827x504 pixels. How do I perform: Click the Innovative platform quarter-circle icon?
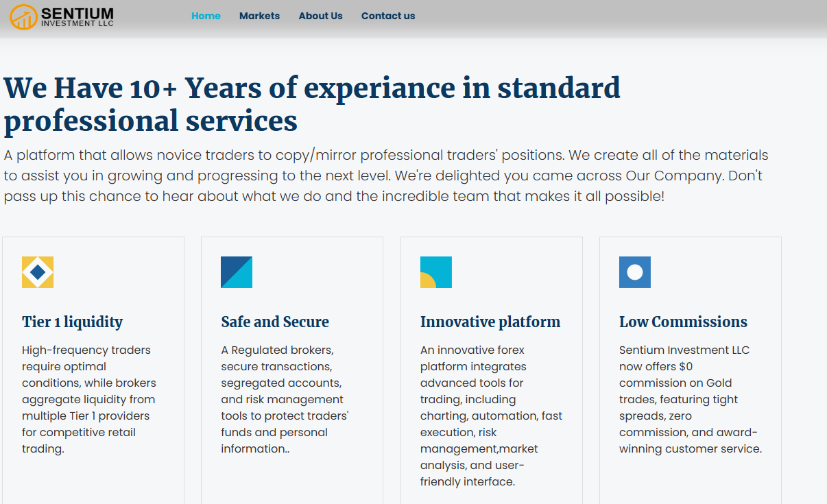point(436,272)
